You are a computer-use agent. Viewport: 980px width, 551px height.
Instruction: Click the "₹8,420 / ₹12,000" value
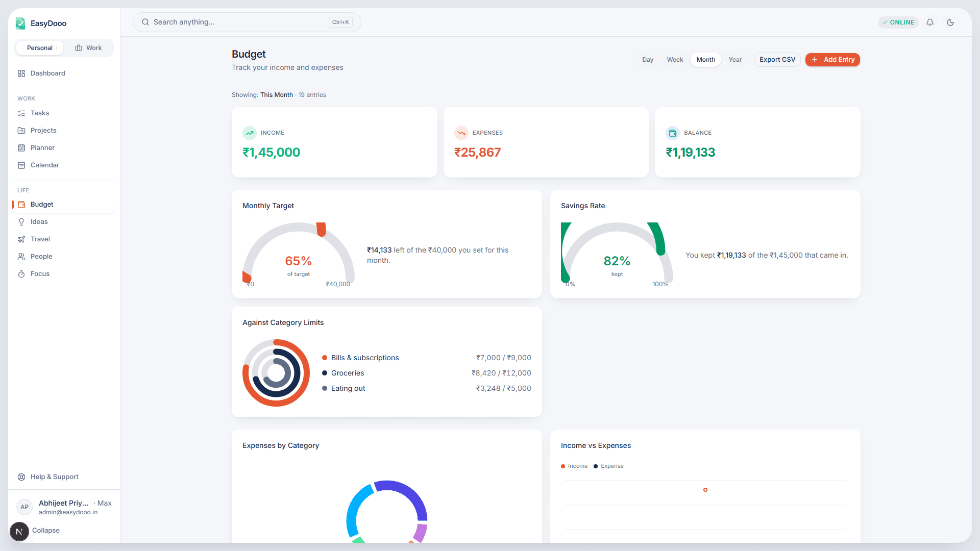pos(501,373)
